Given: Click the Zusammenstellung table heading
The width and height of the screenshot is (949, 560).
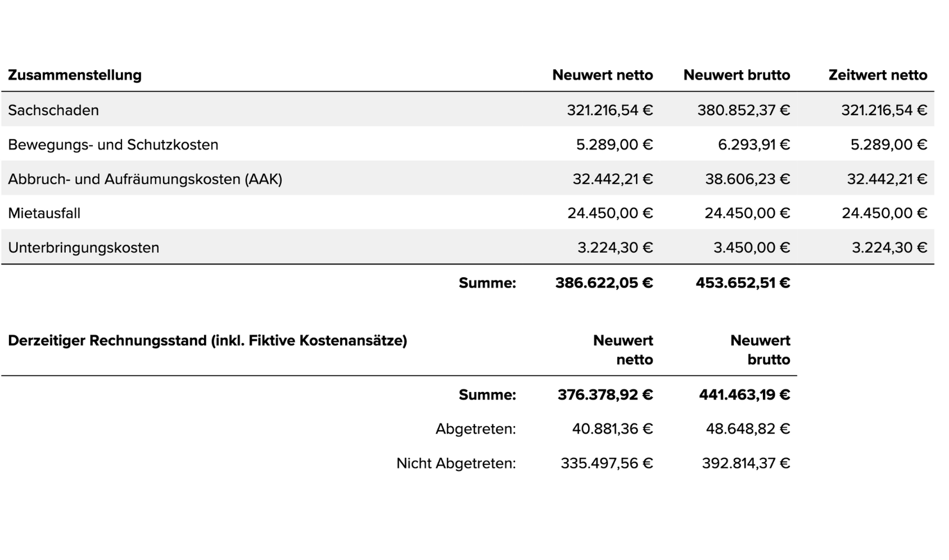Looking at the screenshot, I should point(75,75).
